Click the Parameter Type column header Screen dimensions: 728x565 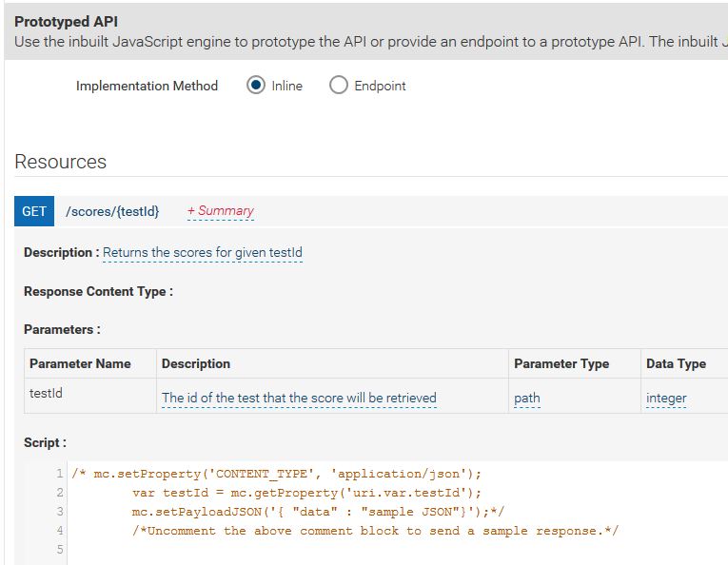(x=575, y=363)
